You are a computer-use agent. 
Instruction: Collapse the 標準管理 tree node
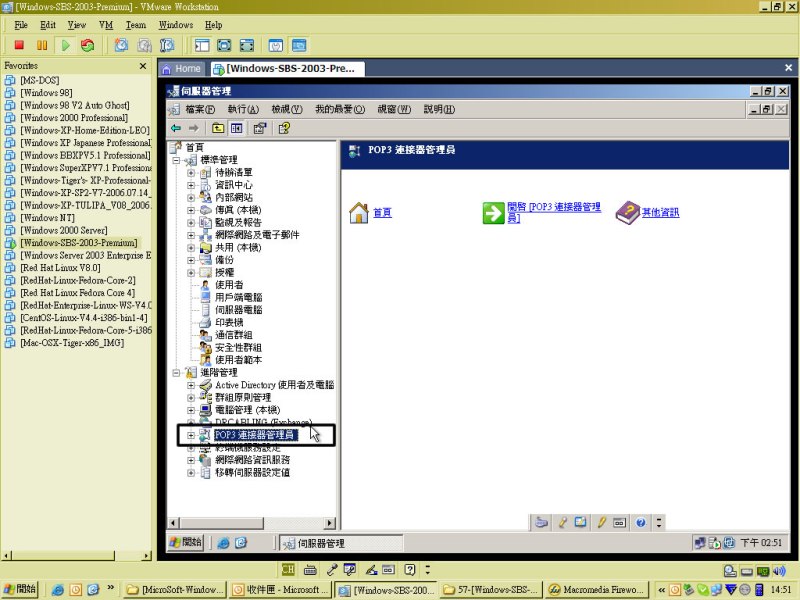pyautogui.click(x=177, y=160)
